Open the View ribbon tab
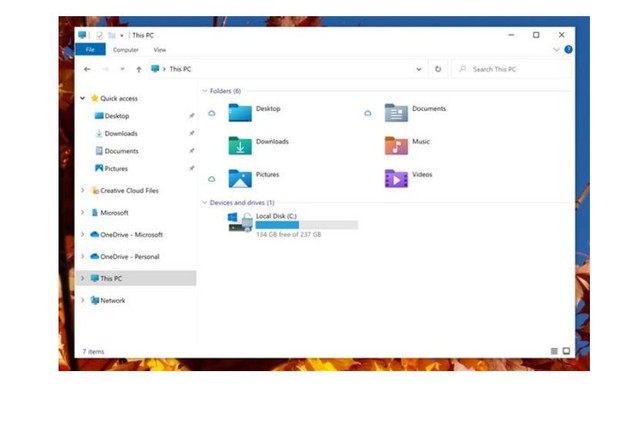640x425 pixels. pos(160,50)
